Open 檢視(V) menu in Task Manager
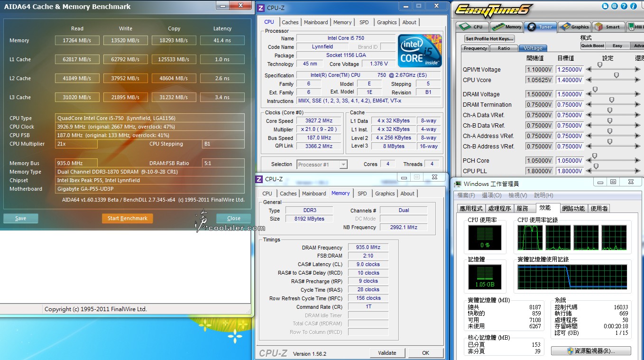The width and height of the screenshot is (644, 360). coord(518,195)
